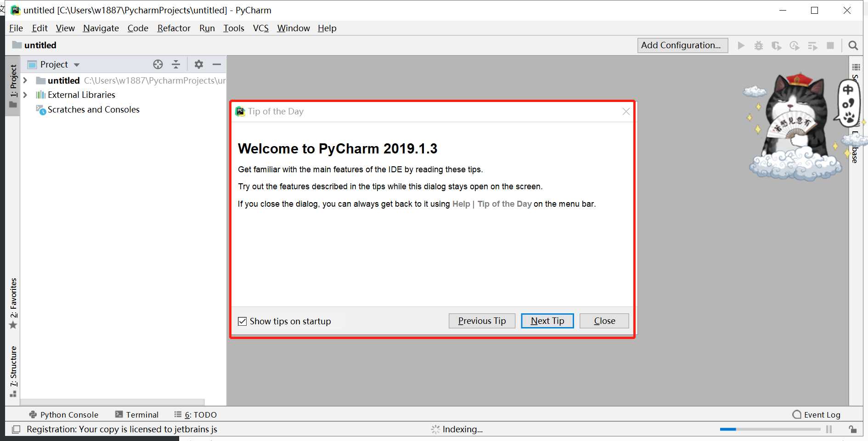Expand the untitled project tree node
This screenshot has height=441, width=868.
point(25,80)
